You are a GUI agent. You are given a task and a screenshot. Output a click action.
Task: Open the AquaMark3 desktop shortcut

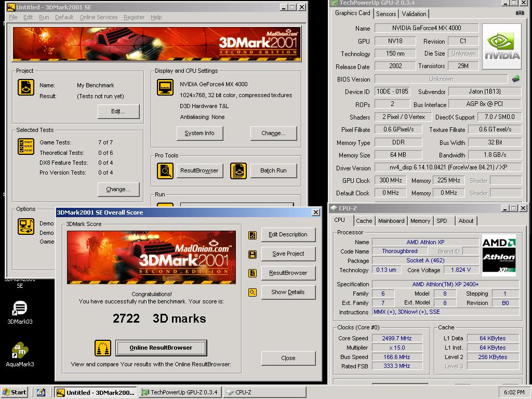20,354
